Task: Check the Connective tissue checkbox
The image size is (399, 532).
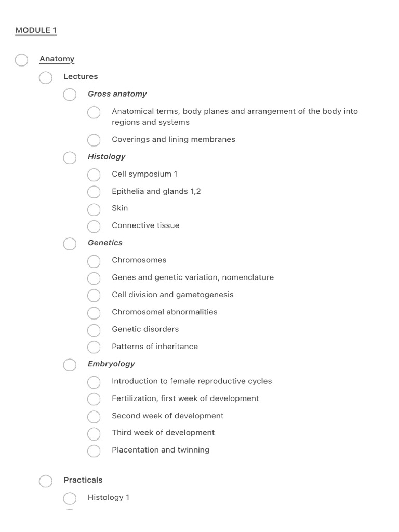Action: [94, 227]
